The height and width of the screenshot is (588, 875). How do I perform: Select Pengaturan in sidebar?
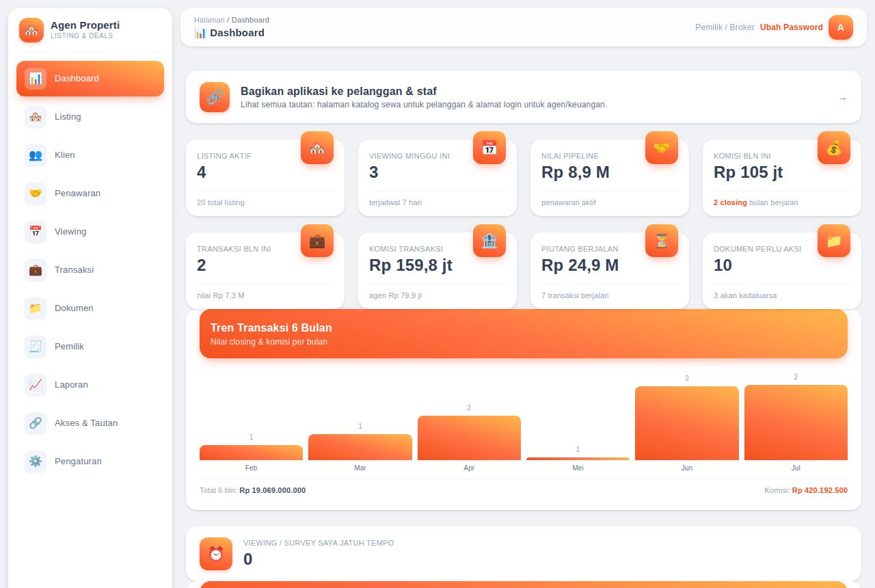[90, 462]
